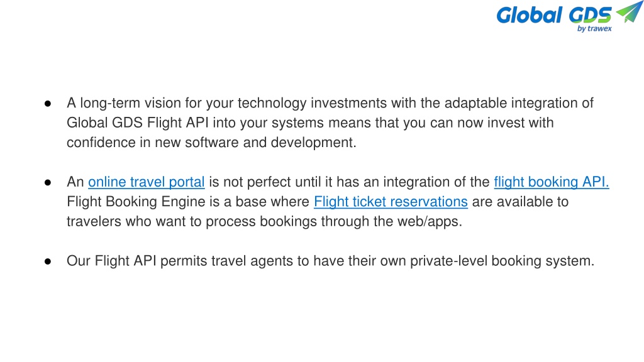Screen dimensions: 644x362
Task: Click the "by trawex" tagline under logo
Action: pos(594,29)
